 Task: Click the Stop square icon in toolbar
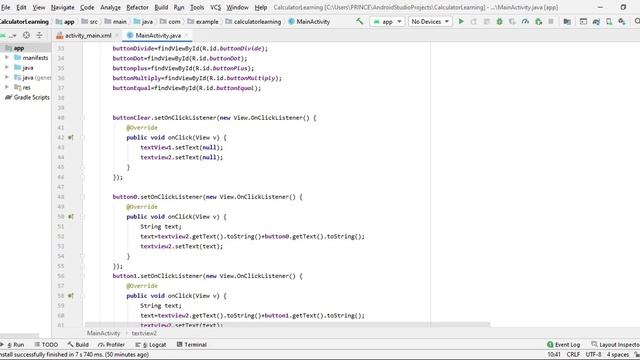tap(551, 22)
